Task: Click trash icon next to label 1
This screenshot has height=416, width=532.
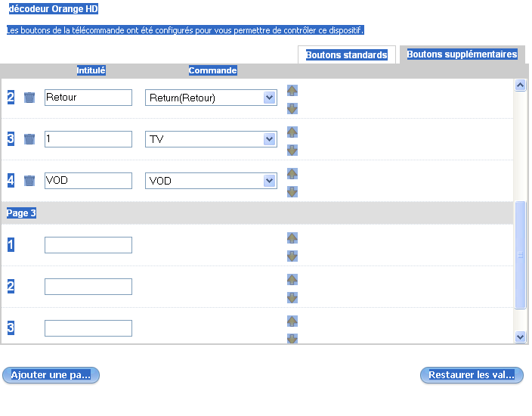Action: 29,139
